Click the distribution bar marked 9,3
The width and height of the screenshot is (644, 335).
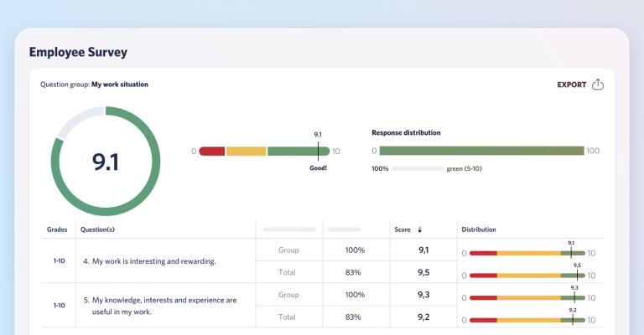coord(527,297)
